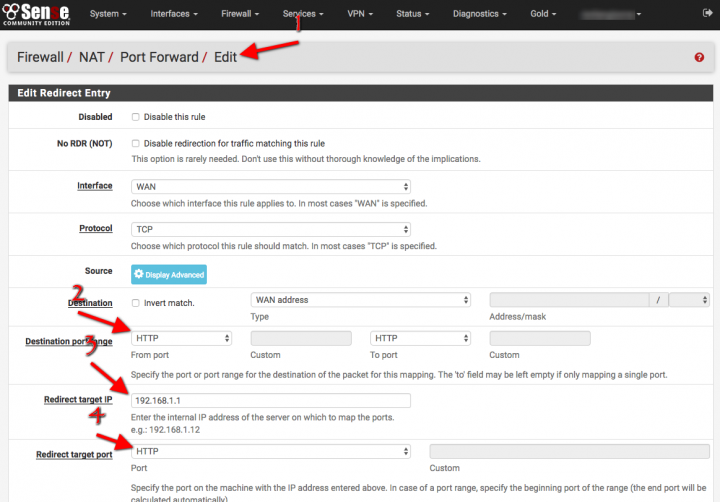Open the Diagnostics menu
This screenshot has width=720, height=502.
pyautogui.click(x=480, y=14)
